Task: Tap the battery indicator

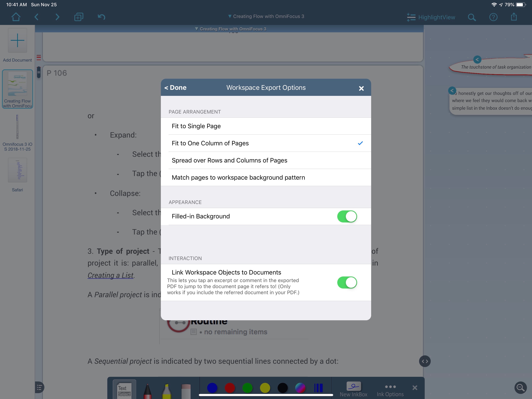Action: click(x=521, y=4)
